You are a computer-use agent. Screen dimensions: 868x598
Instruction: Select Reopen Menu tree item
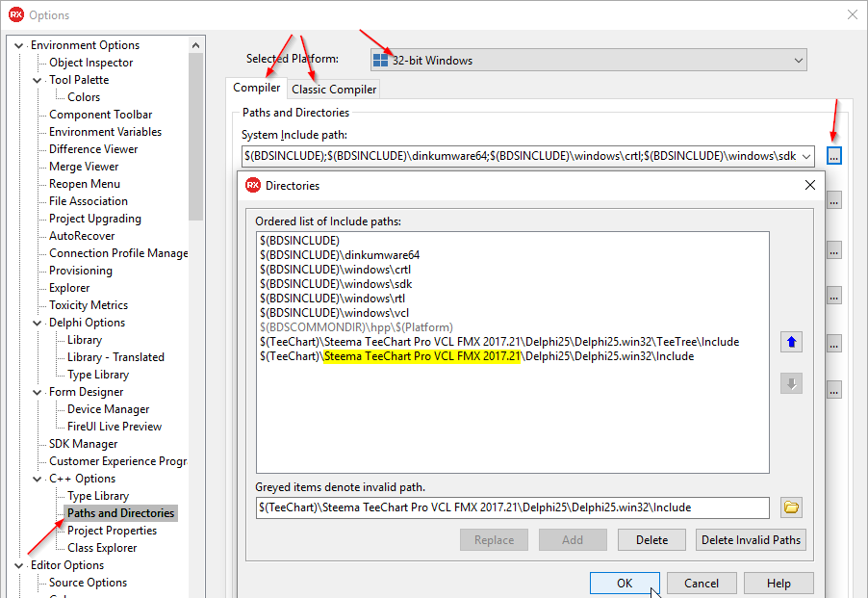84,184
